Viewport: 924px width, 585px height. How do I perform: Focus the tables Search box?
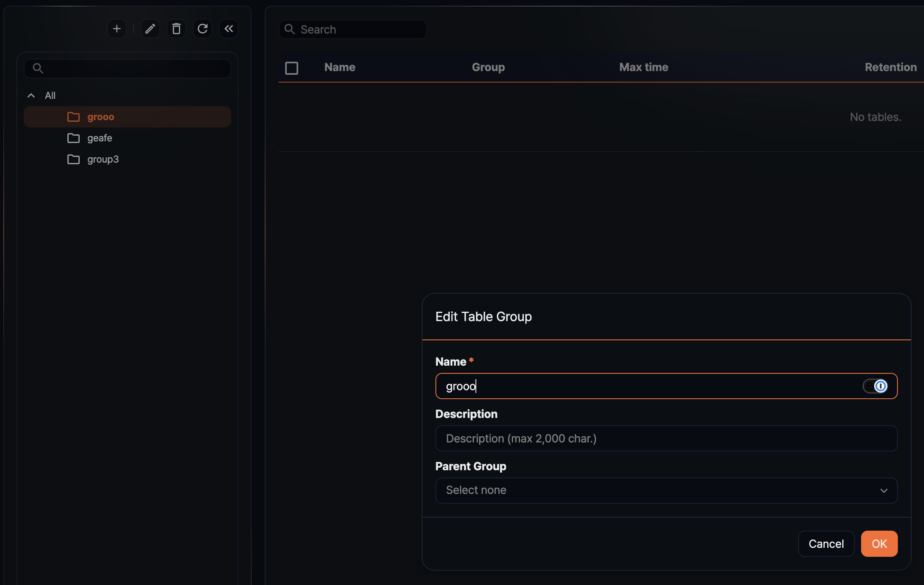359,29
